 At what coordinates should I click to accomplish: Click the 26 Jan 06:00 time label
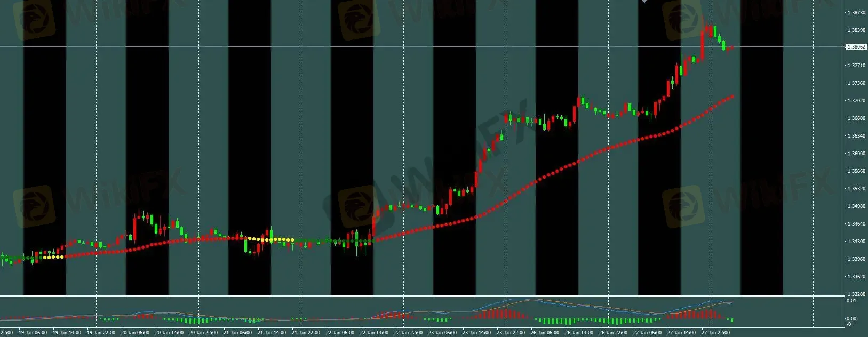point(545,333)
